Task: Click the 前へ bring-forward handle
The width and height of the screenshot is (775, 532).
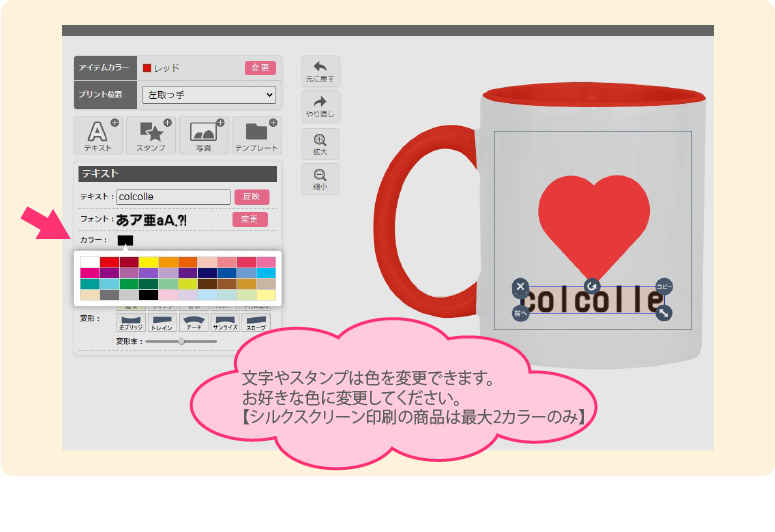Action: 520,313
